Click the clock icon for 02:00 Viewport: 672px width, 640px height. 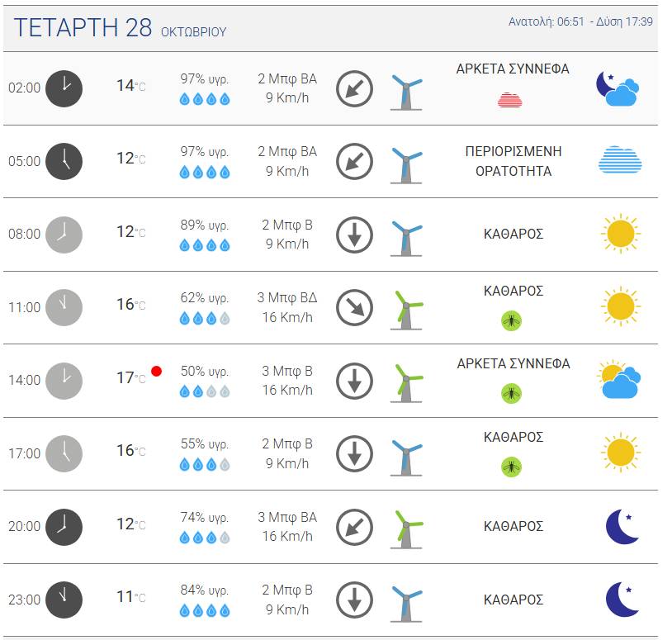pos(64,88)
